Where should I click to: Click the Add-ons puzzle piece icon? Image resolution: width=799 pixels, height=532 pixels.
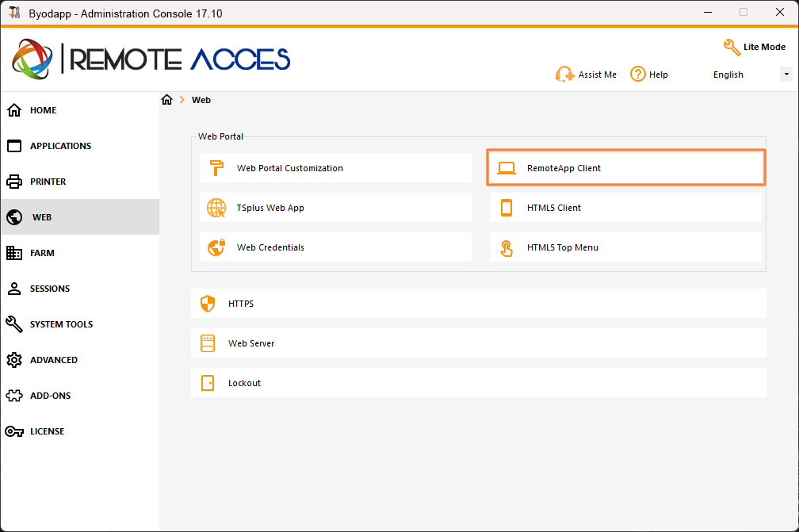pyautogui.click(x=14, y=396)
